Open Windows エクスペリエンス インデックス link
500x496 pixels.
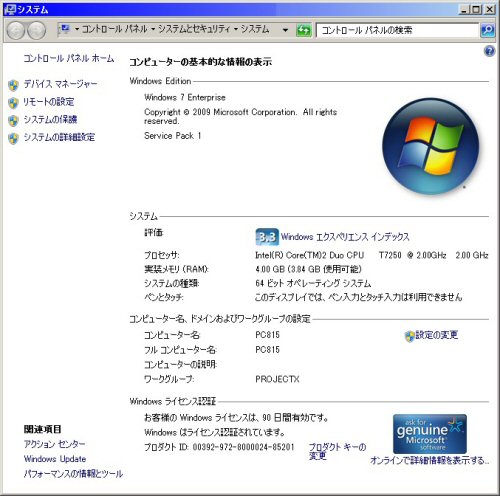point(345,237)
